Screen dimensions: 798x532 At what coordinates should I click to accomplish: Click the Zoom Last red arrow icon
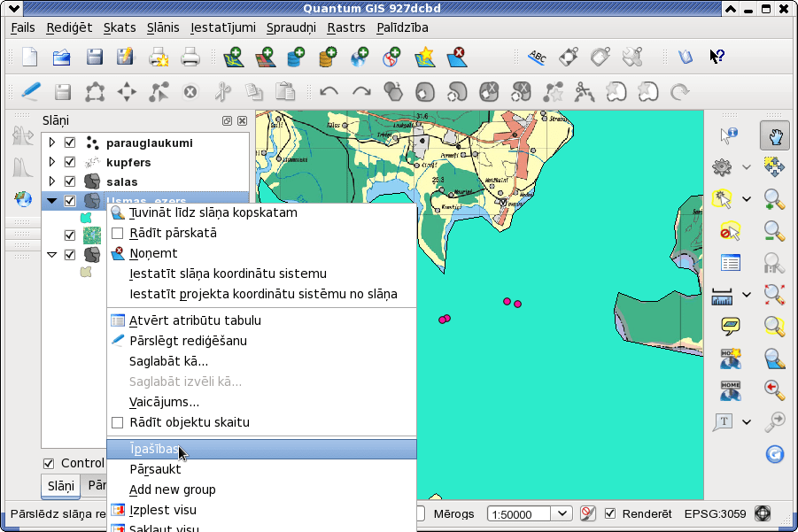(x=775, y=389)
